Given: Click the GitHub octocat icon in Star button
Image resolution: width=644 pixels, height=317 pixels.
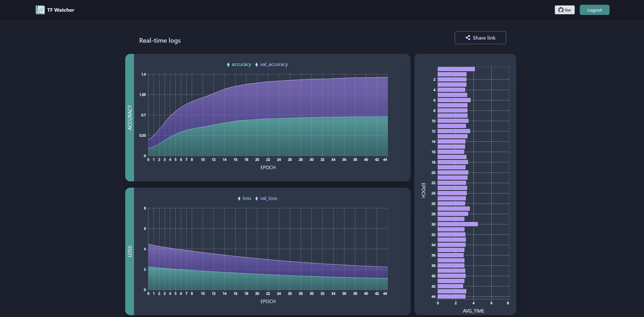Looking at the screenshot, I should [561, 10].
